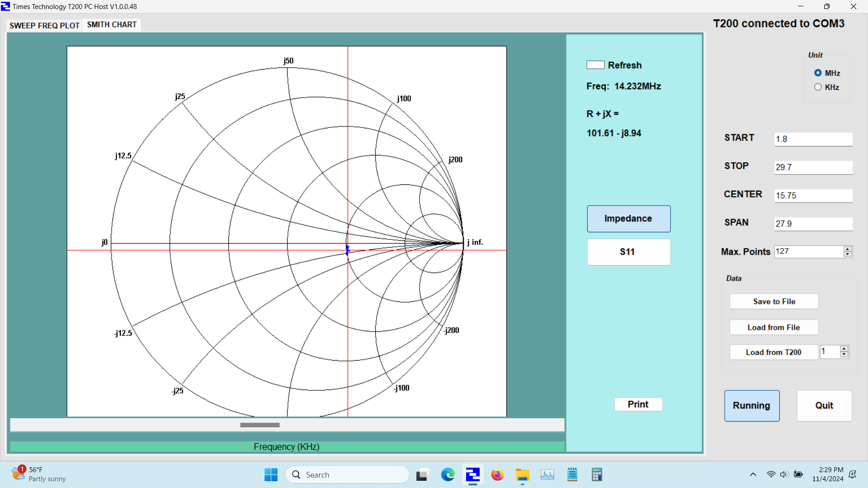Click the Print button
868x488 pixels.
638,404
